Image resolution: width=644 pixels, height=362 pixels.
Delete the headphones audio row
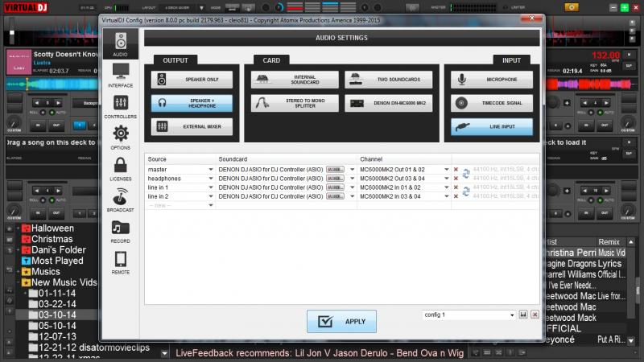(x=456, y=179)
